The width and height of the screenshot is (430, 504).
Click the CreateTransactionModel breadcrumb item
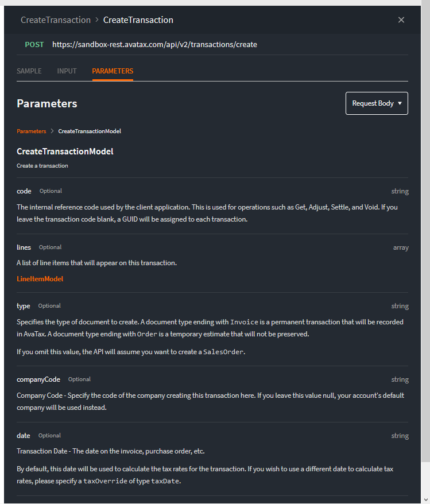(90, 131)
